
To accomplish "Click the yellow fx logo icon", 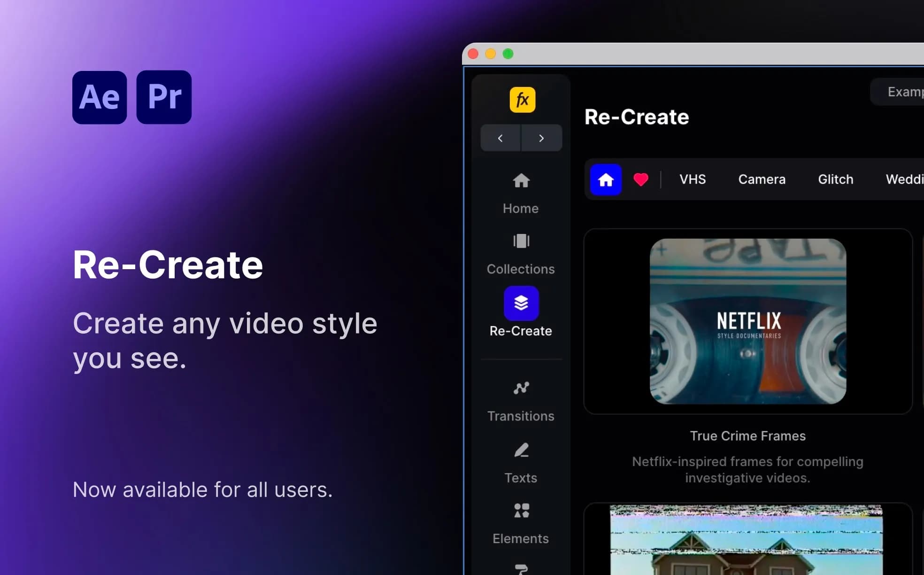I will 523,100.
